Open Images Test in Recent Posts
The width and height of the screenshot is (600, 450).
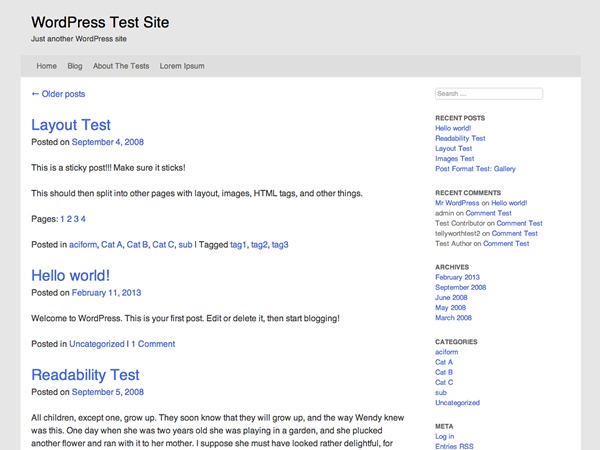[x=455, y=158]
